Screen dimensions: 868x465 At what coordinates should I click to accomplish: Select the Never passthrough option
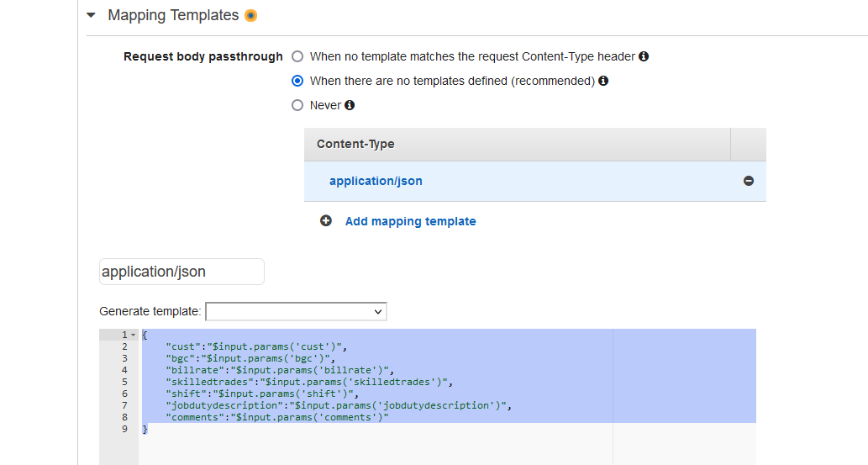coord(297,106)
